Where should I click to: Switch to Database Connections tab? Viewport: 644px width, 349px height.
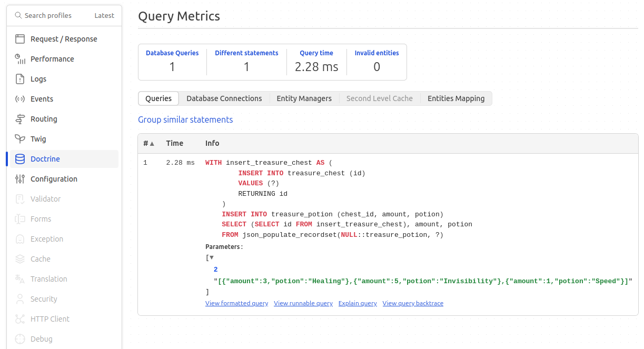click(224, 98)
